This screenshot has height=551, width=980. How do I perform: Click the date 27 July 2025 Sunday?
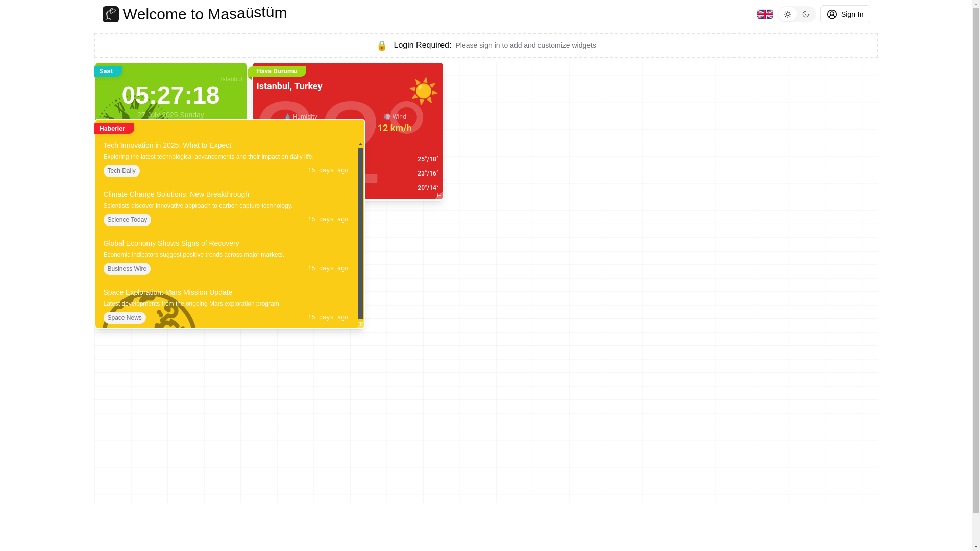tap(170, 115)
